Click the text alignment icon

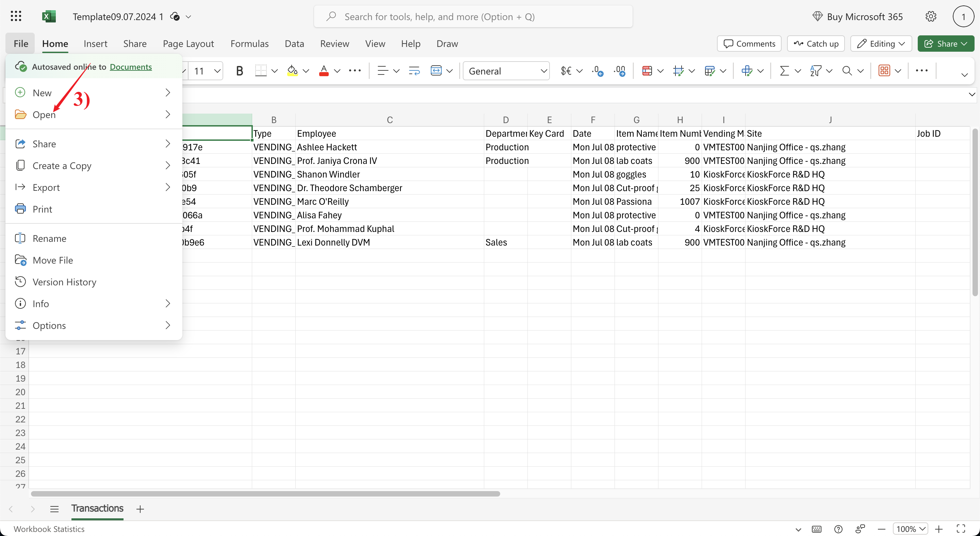point(383,71)
